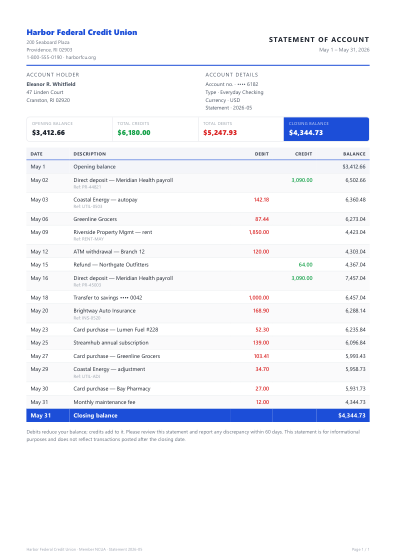
Task: Select Card purchase — Bay Pharmacy
Action: (112, 389)
